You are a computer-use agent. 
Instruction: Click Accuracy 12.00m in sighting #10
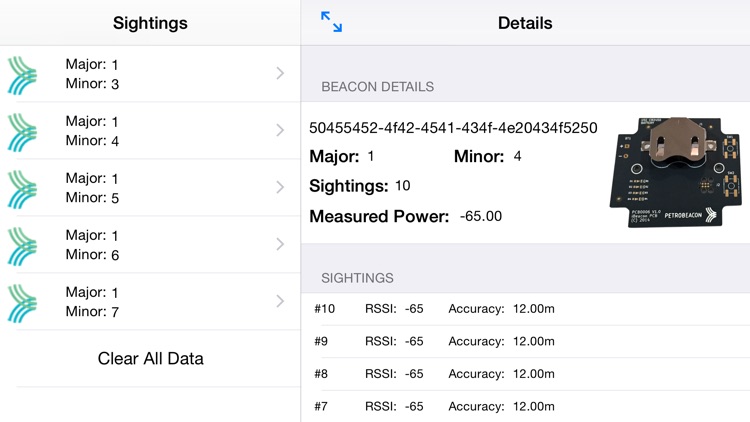pyautogui.click(x=501, y=309)
